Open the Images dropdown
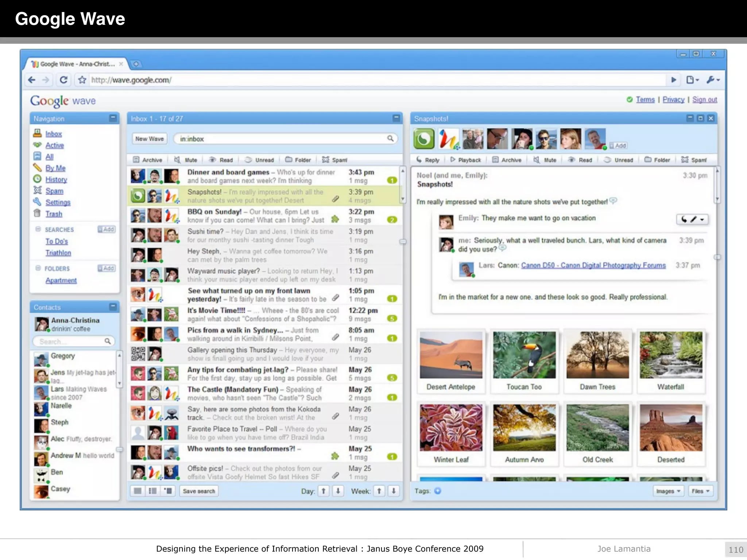The image size is (747, 560). pos(668,491)
